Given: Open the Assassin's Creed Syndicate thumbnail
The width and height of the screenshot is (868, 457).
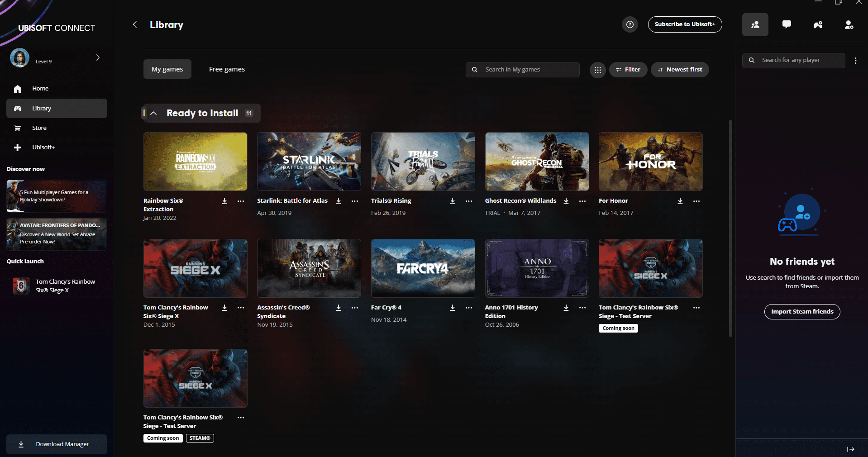Looking at the screenshot, I should (309, 268).
